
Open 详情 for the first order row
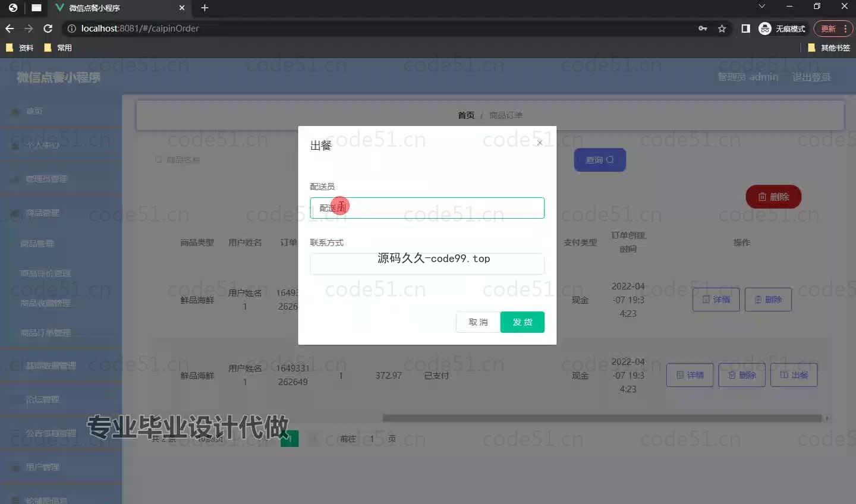click(x=716, y=300)
